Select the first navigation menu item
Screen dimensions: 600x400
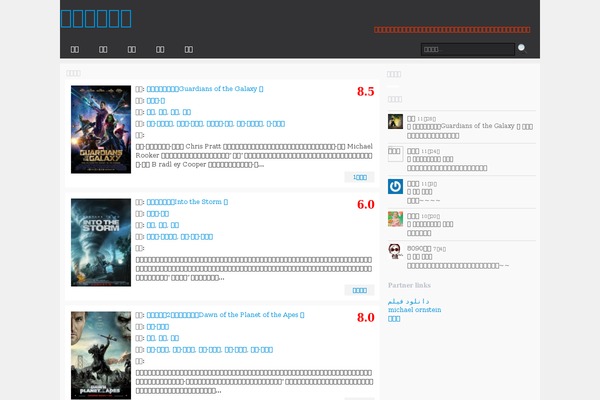(75, 48)
